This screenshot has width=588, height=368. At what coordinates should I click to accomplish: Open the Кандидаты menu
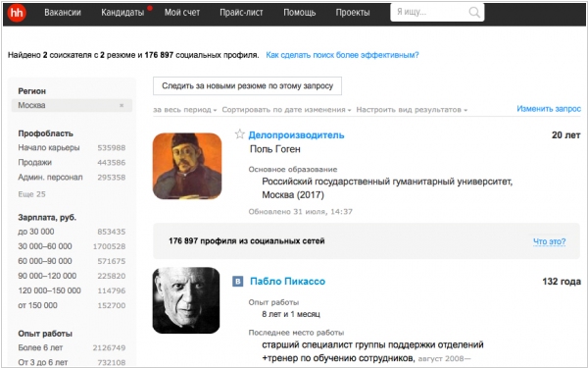122,13
